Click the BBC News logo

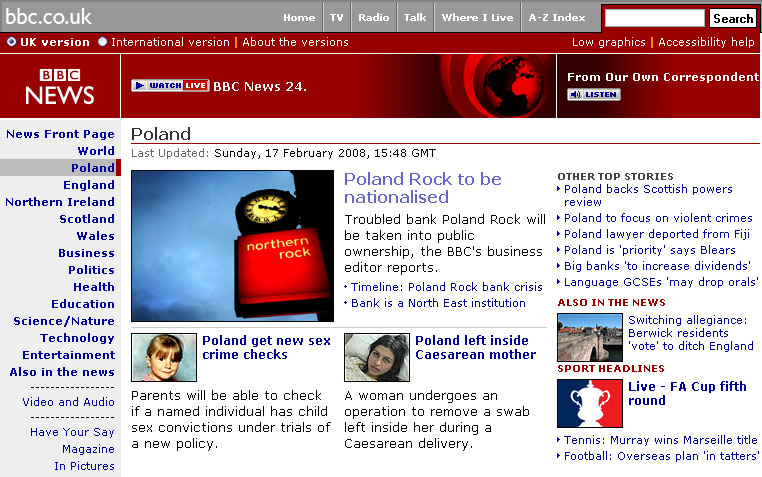60,87
